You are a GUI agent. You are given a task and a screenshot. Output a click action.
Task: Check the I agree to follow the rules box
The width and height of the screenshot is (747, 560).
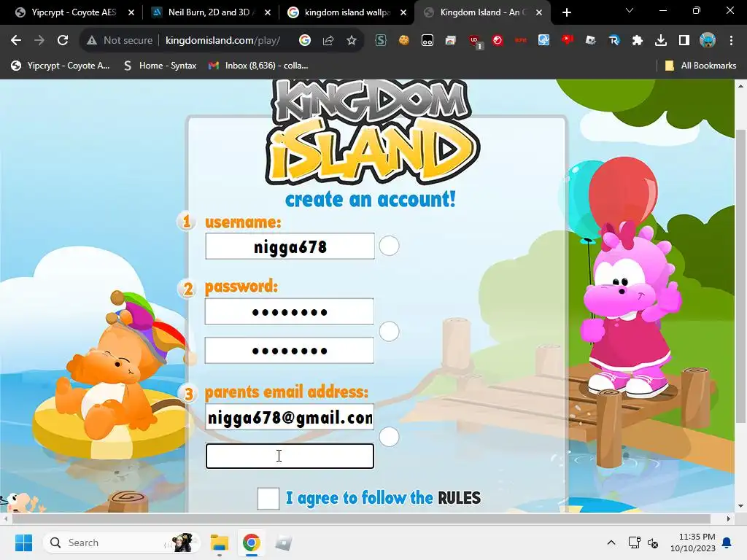tap(268, 498)
